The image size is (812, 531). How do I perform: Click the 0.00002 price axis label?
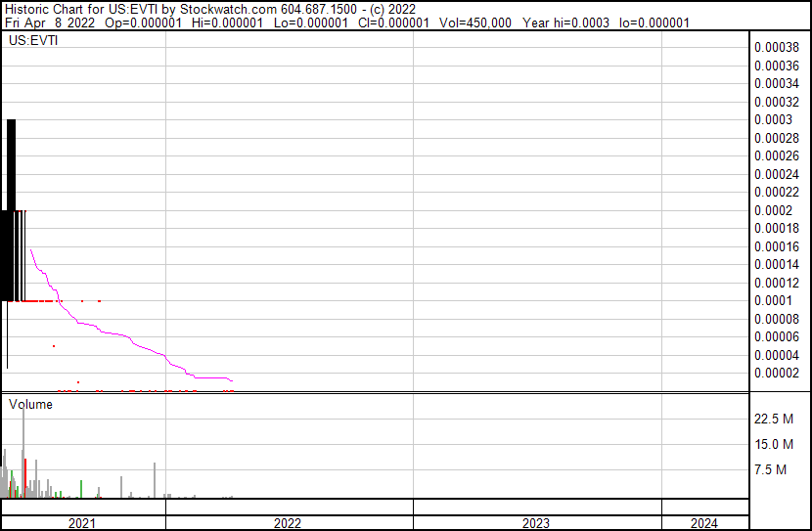click(x=777, y=374)
